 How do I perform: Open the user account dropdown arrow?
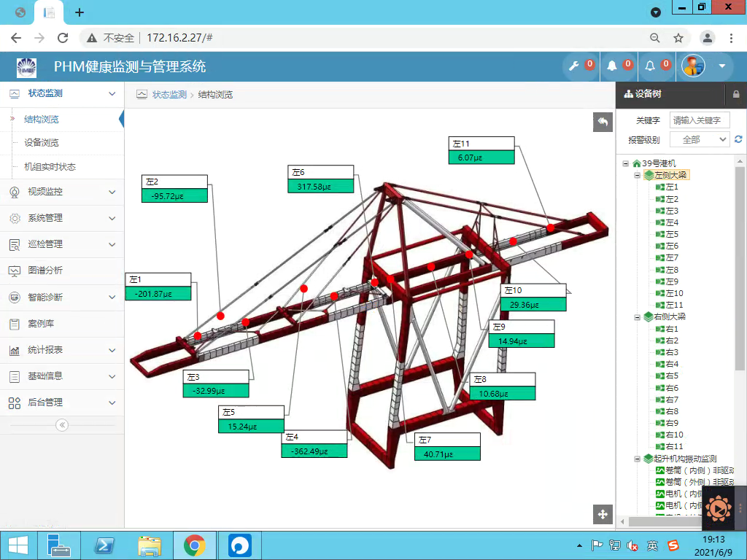(x=722, y=66)
